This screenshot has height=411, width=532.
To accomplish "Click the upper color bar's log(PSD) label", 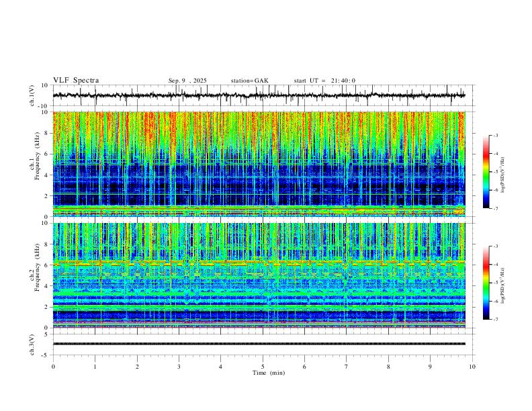I will coord(502,175).
